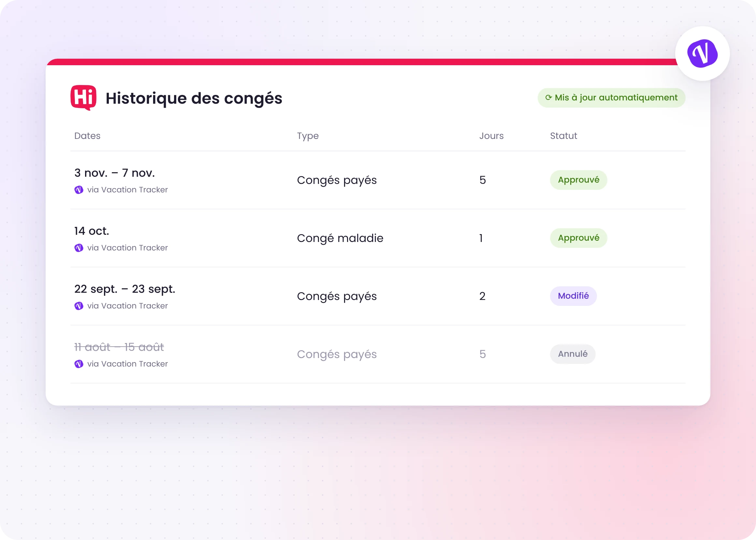Click the pink Hi logo icon
This screenshot has width=756, height=540.
tap(83, 98)
